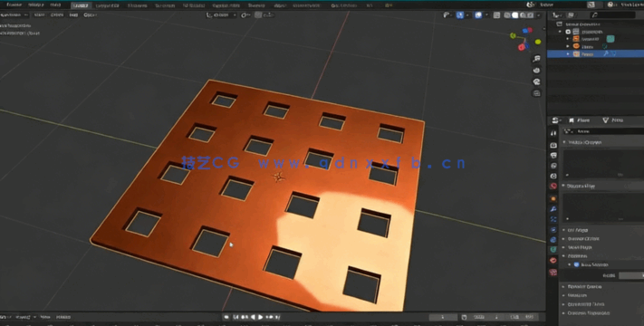Click the current frame number field
Screen dimensions: 644x326
[443, 317]
